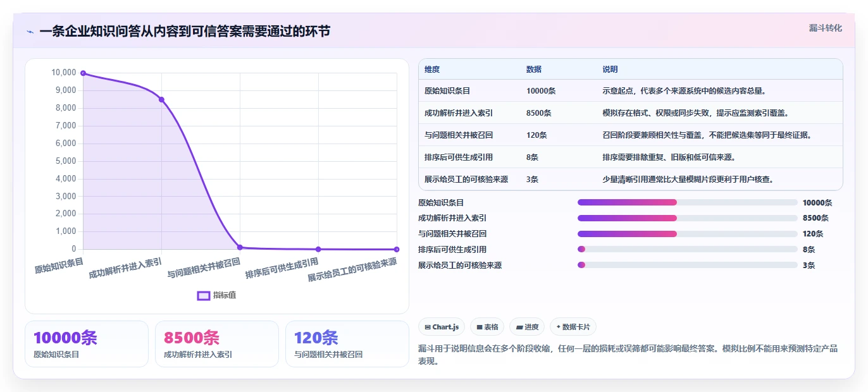Image resolution: width=868 pixels, height=392 pixels.
Task: Click the lightning icon beside the page title
Action: pyautogui.click(x=30, y=32)
